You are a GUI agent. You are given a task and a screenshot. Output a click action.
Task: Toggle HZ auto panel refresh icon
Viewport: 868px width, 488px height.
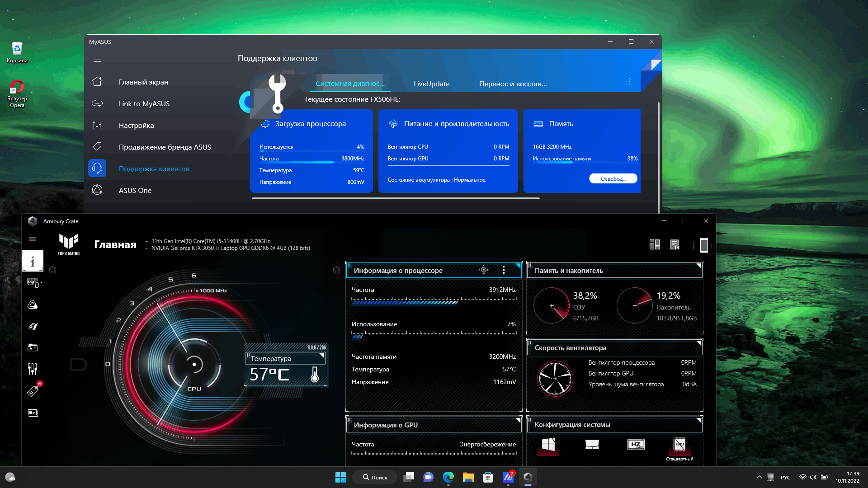tap(636, 445)
